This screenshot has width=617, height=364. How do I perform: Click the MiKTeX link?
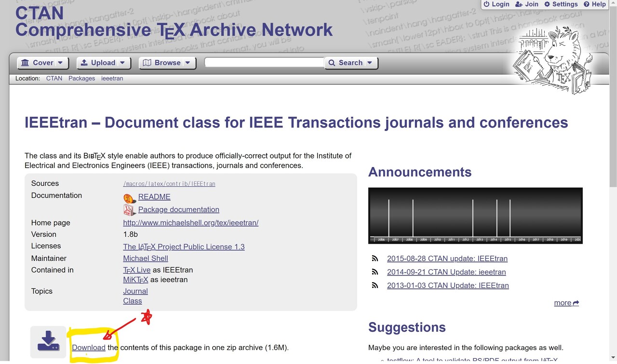[135, 280]
